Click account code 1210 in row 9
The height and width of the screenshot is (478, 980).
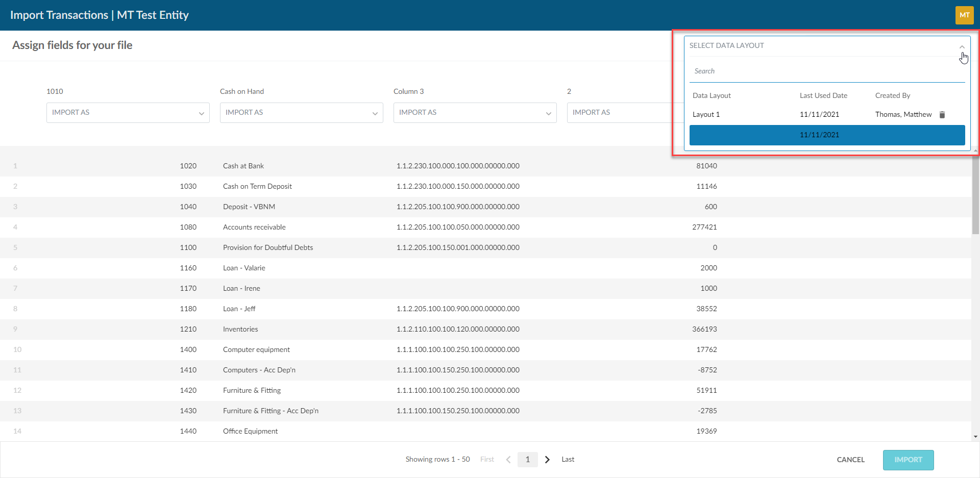188,330
